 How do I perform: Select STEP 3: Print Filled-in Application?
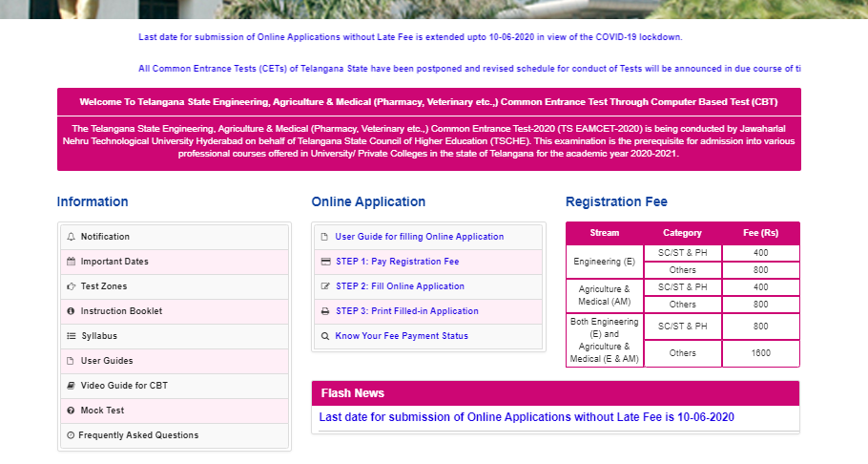(x=406, y=311)
